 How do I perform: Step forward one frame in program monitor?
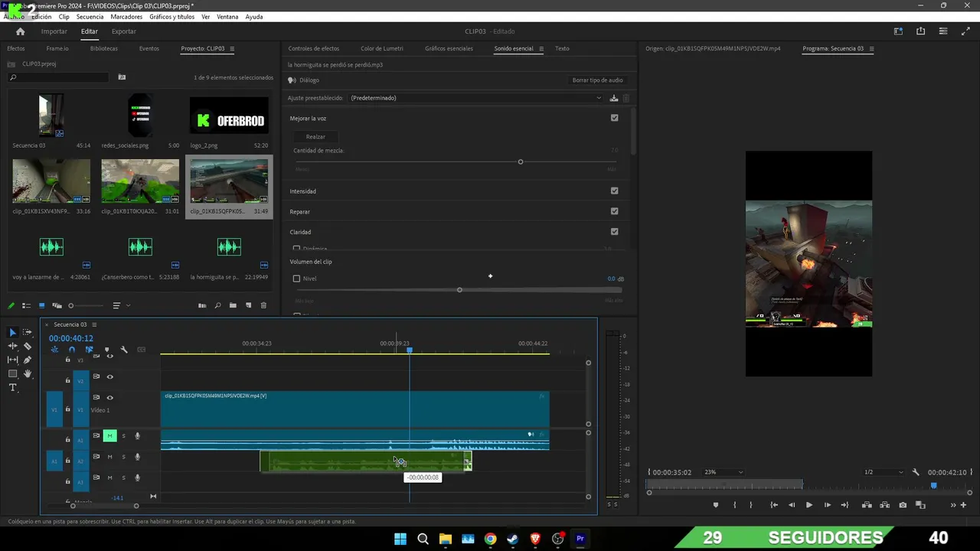coord(827,505)
